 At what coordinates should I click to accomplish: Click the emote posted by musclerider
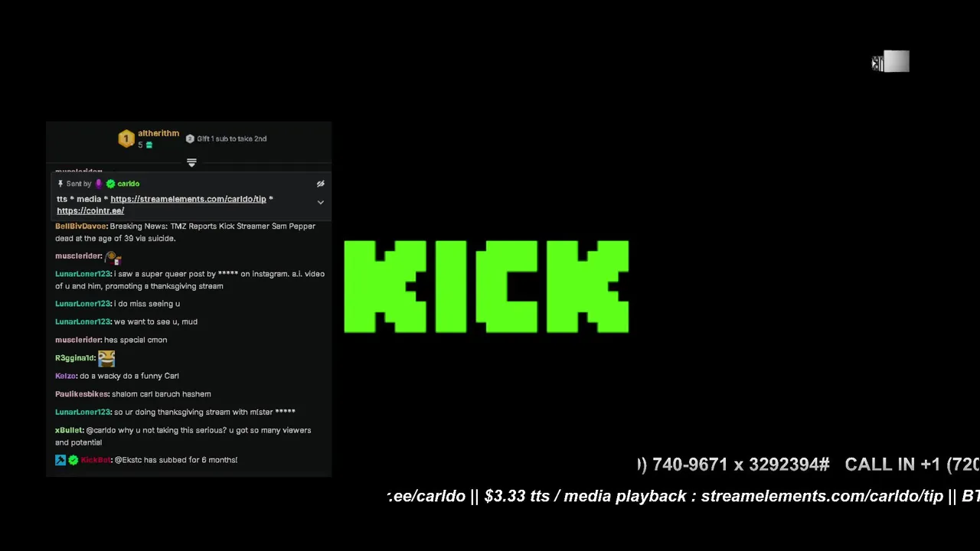(113, 256)
